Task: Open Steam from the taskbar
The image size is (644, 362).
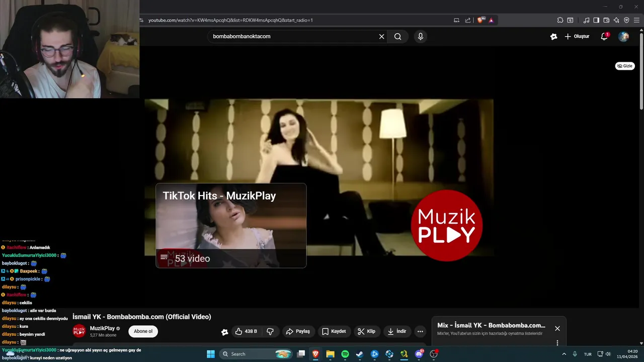Action: coord(360,354)
